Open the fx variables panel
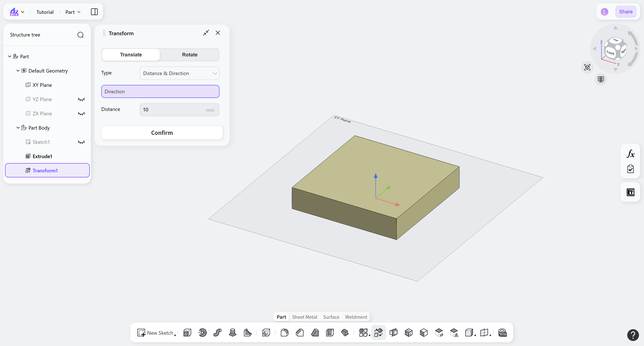 click(631, 154)
